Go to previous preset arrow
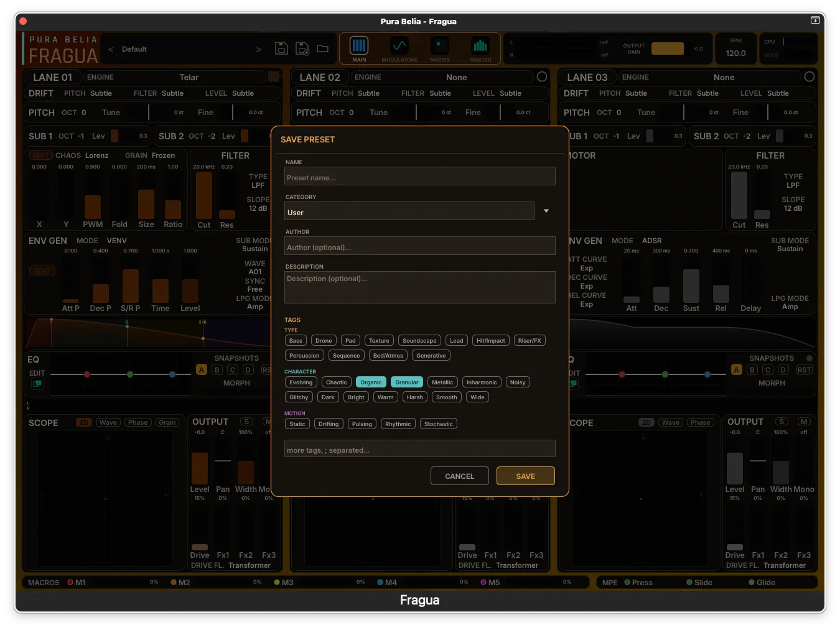The image size is (840, 630). point(111,49)
